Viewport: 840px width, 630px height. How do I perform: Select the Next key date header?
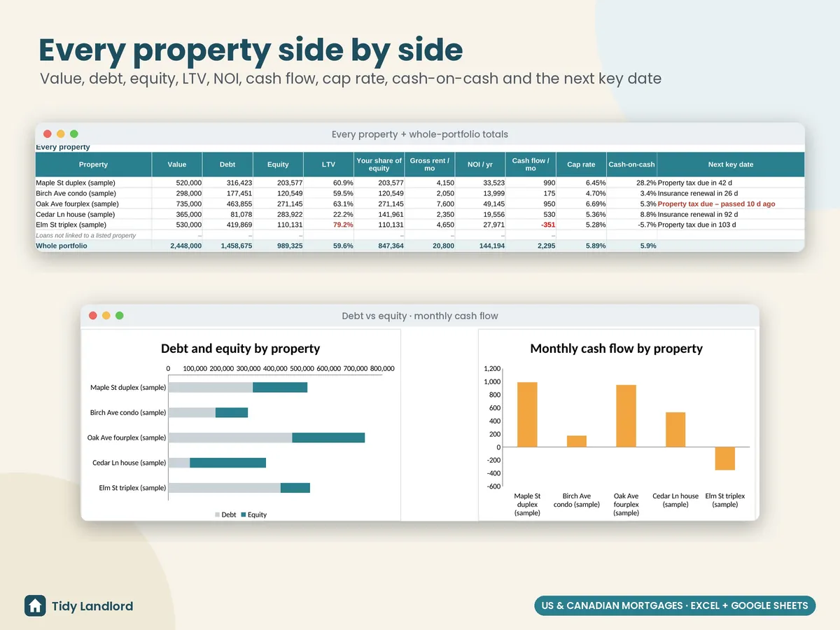coord(731,164)
